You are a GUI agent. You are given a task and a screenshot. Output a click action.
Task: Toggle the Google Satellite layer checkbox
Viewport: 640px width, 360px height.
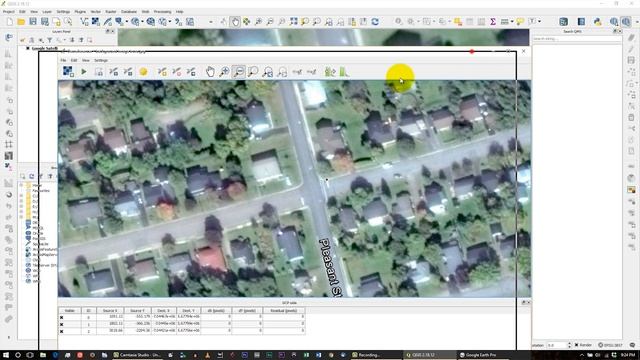(x=28, y=49)
